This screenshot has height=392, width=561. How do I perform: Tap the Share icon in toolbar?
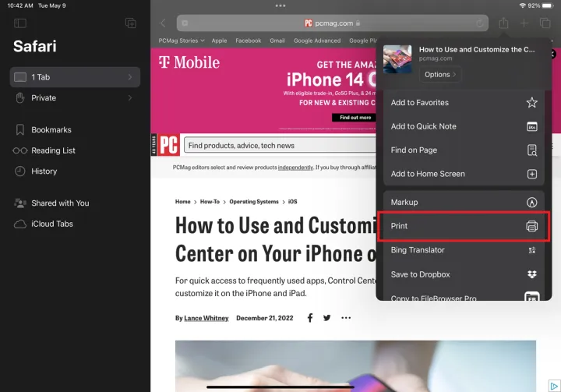coord(503,23)
